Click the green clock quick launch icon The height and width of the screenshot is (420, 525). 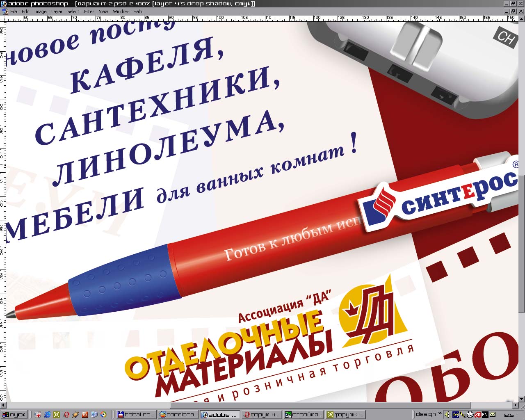(x=57, y=415)
